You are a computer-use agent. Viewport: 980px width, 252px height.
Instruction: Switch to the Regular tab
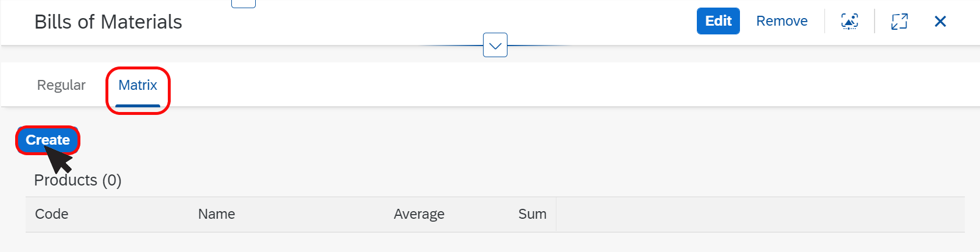tap(61, 85)
